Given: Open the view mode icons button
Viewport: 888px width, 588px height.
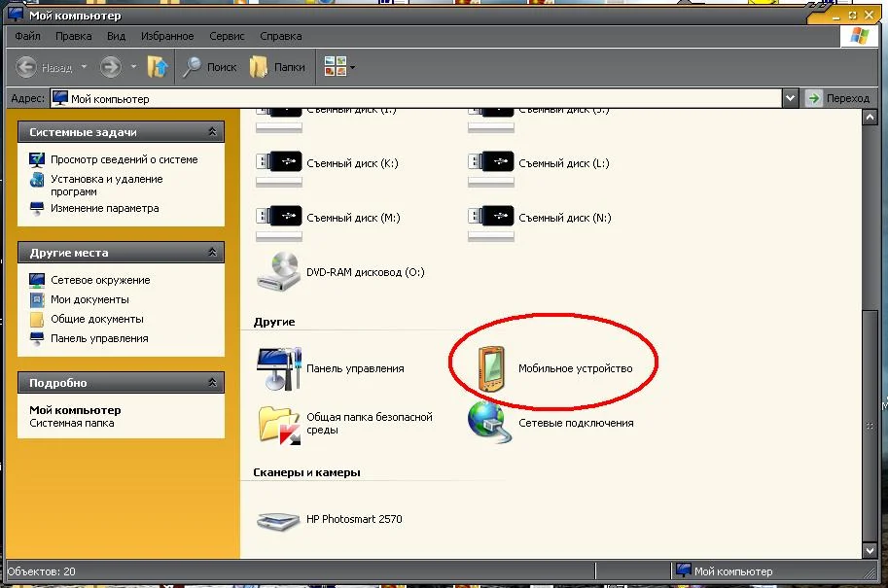Looking at the screenshot, I should click(x=336, y=67).
